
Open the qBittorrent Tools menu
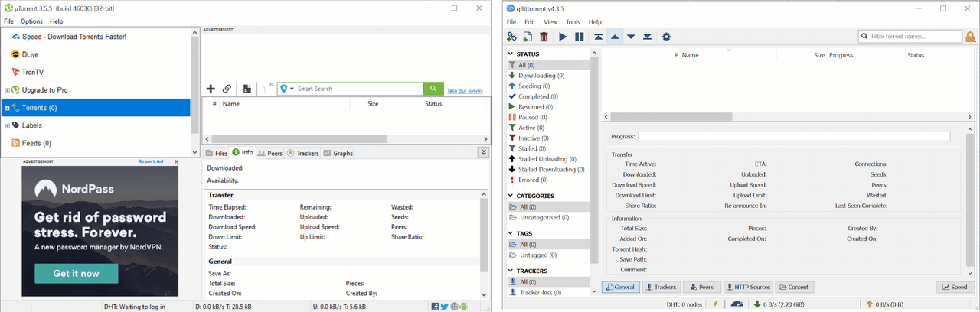(x=573, y=22)
